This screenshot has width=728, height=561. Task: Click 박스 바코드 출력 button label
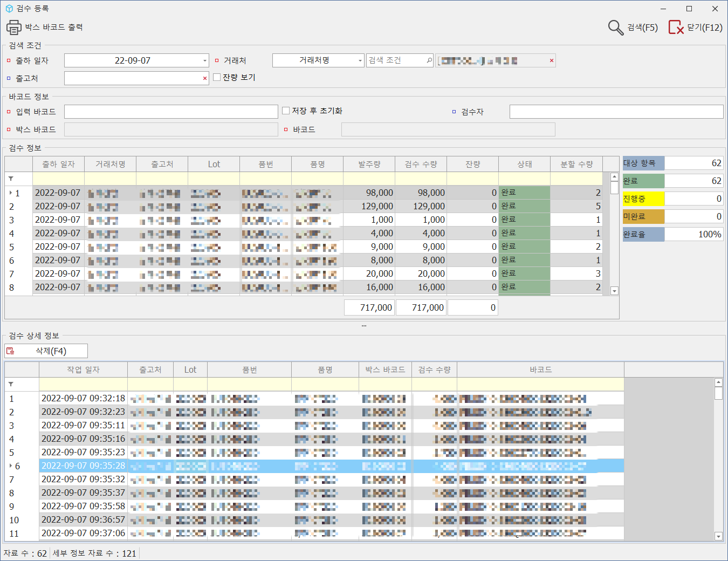pos(54,27)
